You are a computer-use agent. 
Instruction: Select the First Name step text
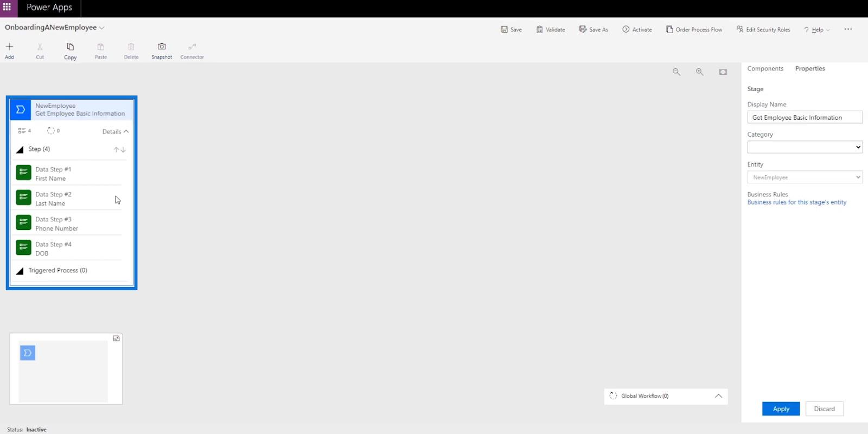50,178
